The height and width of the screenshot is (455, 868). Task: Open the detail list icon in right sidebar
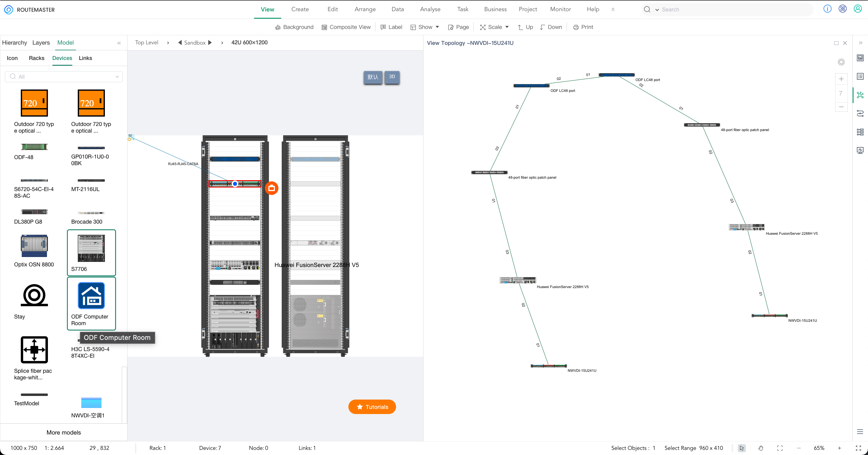pyautogui.click(x=860, y=132)
